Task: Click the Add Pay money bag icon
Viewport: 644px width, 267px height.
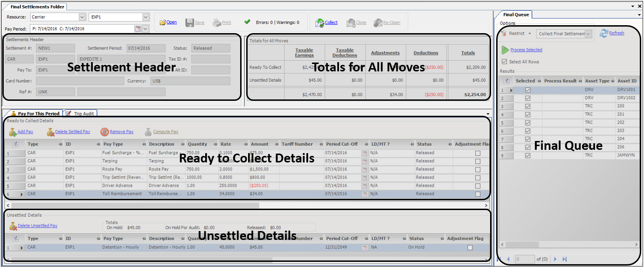Action: point(13,132)
